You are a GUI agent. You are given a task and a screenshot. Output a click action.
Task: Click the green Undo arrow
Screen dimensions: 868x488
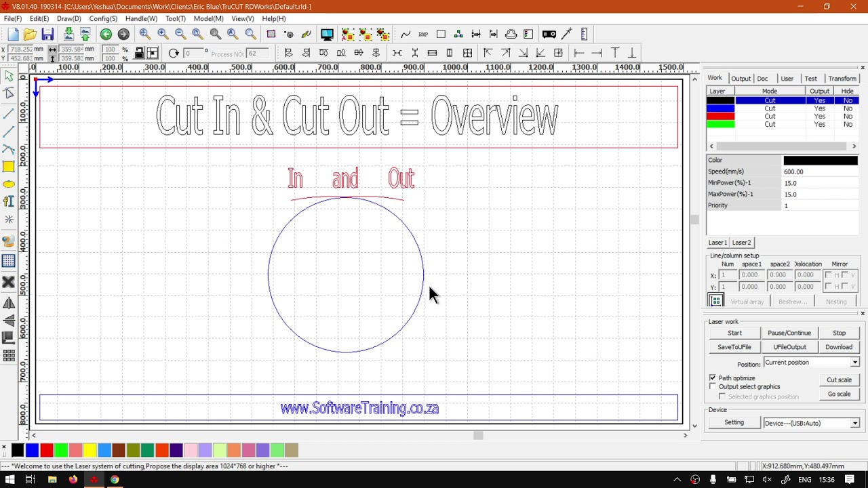pyautogui.click(x=106, y=35)
